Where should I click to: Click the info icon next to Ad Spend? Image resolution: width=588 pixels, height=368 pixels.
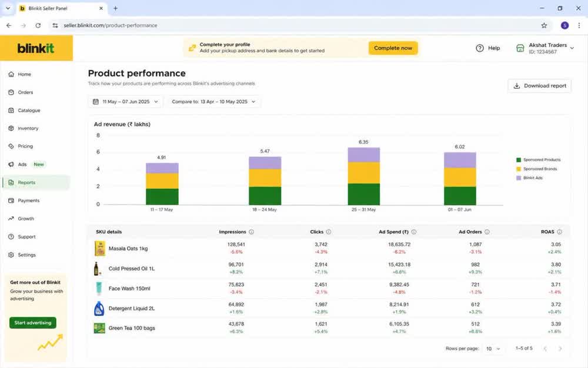pos(414,232)
